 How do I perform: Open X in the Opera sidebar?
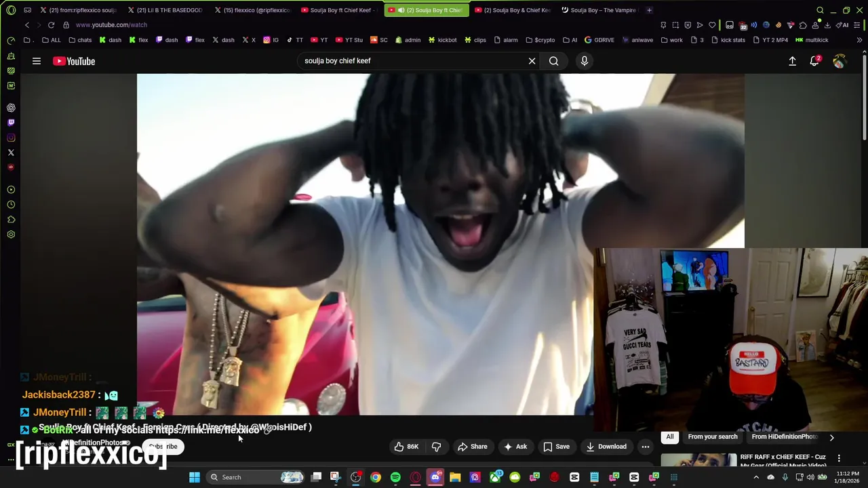(x=11, y=152)
